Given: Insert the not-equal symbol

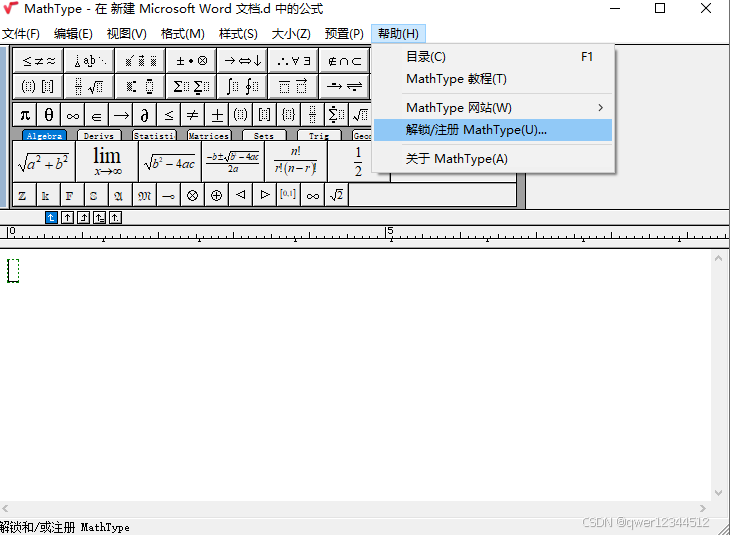Looking at the screenshot, I should tap(193, 115).
